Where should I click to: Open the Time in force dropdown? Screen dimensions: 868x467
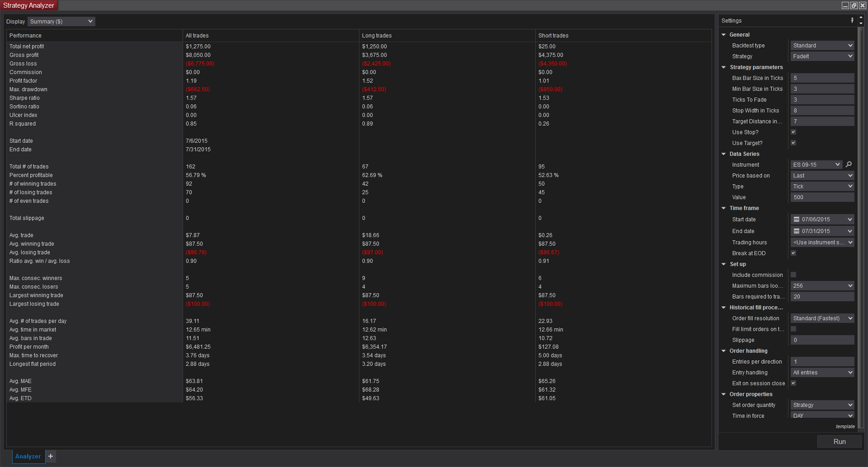click(822, 416)
